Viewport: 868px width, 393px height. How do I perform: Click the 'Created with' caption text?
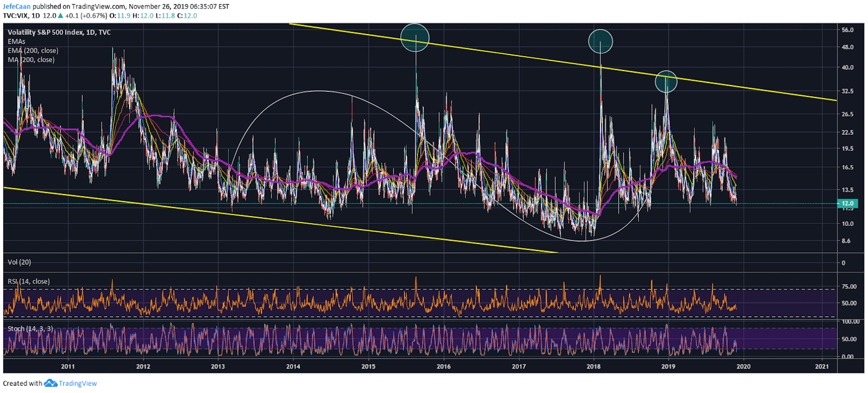click(x=23, y=383)
